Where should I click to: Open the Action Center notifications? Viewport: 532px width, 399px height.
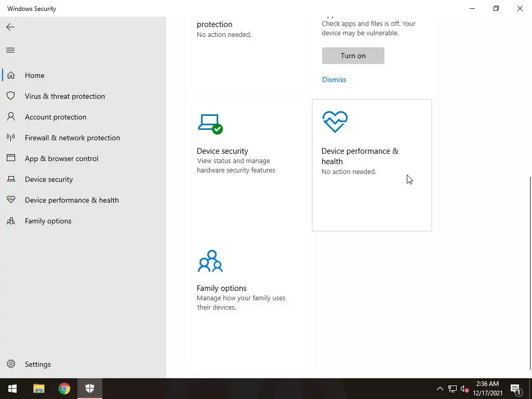(515, 389)
